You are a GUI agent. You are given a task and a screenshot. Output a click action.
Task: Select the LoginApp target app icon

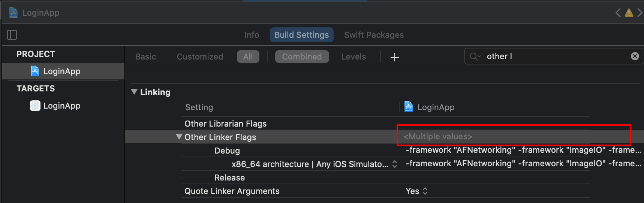[x=35, y=106]
